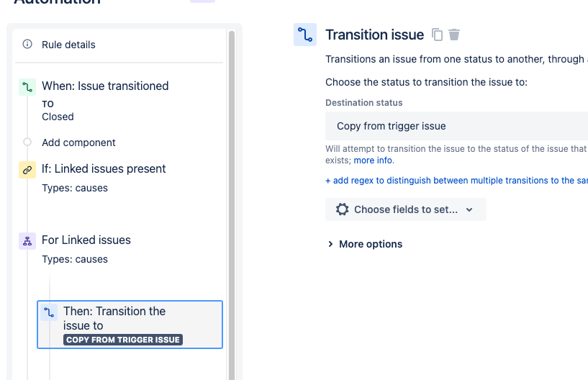Open the more info link

point(374,160)
